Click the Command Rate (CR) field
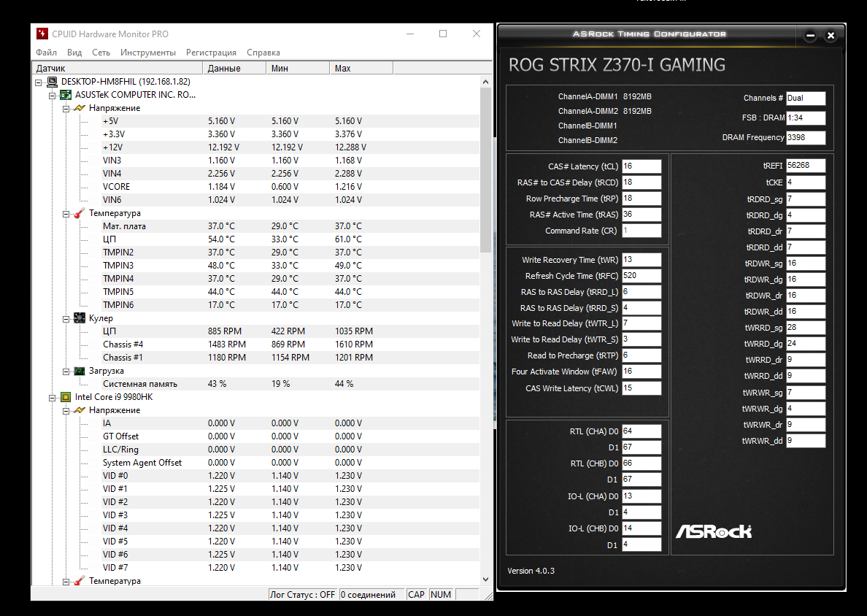This screenshot has height=616, width=867. pos(641,231)
